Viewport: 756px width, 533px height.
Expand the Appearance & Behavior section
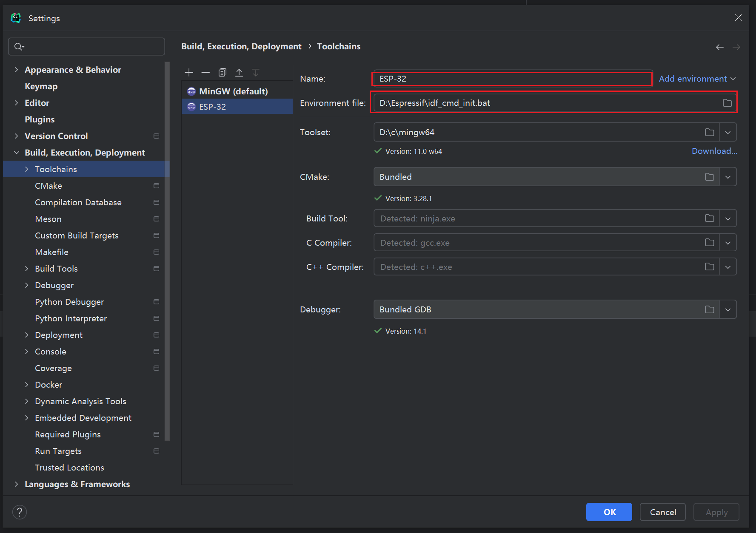point(17,70)
